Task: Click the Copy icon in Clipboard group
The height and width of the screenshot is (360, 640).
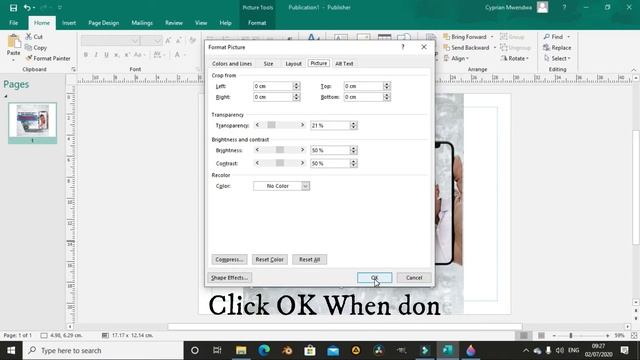Action: [x=29, y=48]
